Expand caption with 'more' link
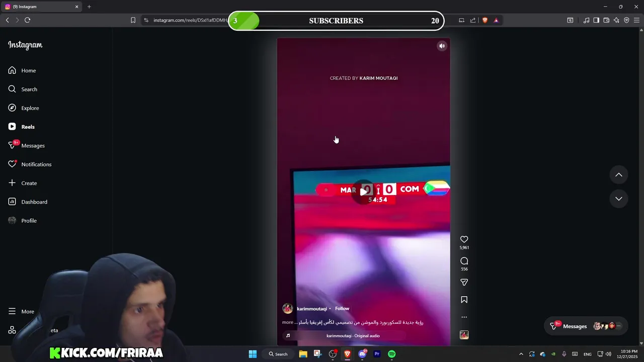644x362 pixels. [288, 322]
